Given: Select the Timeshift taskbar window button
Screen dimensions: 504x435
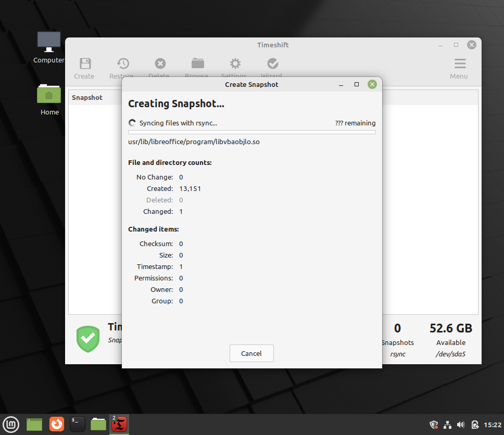Looking at the screenshot, I should (x=119, y=425).
